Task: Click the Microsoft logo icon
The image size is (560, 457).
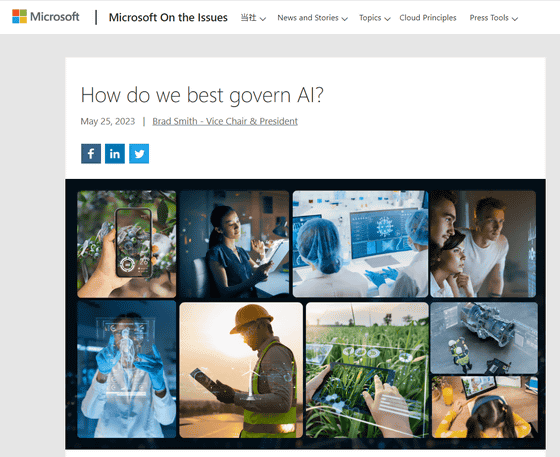Action: pos(19,16)
